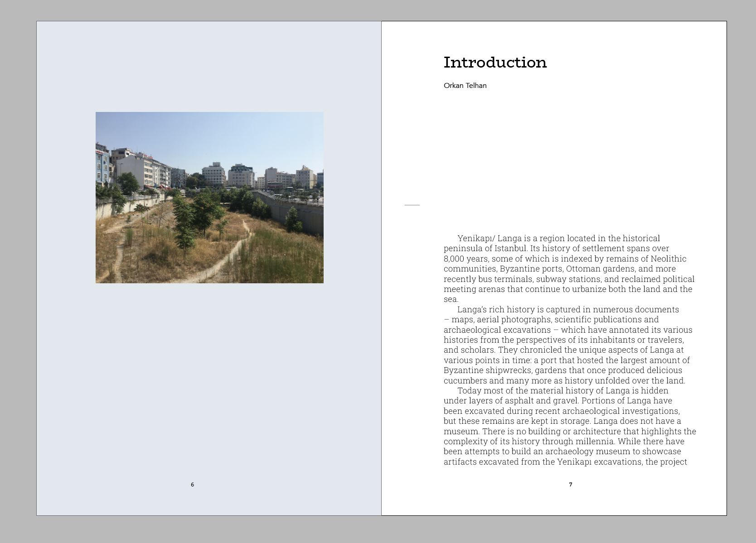
Task: Click the author name "Orkan Telhan"
Action: pos(465,86)
